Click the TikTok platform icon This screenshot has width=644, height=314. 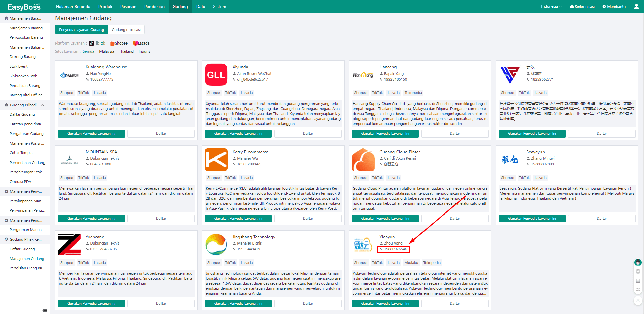pyautogui.click(x=91, y=43)
